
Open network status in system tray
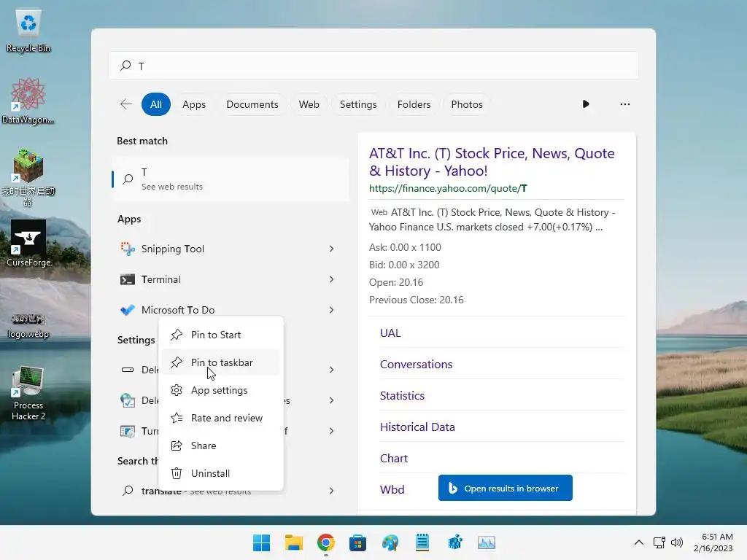tap(659, 542)
